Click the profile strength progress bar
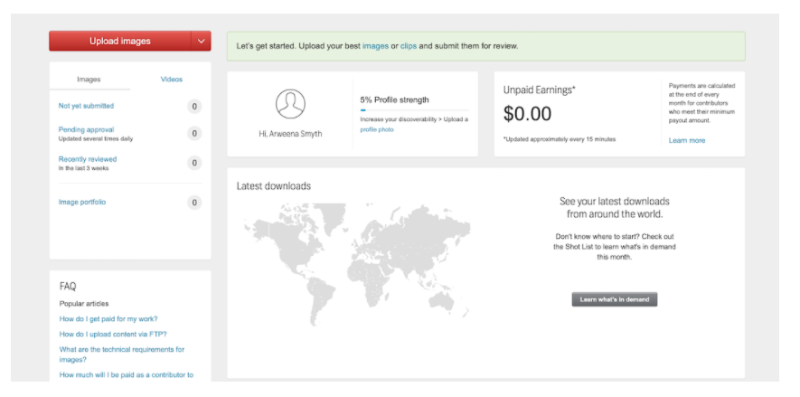 click(x=414, y=110)
